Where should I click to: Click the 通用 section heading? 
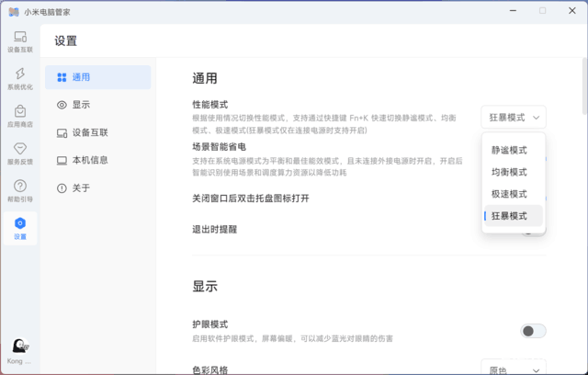[x=205, y=78]
